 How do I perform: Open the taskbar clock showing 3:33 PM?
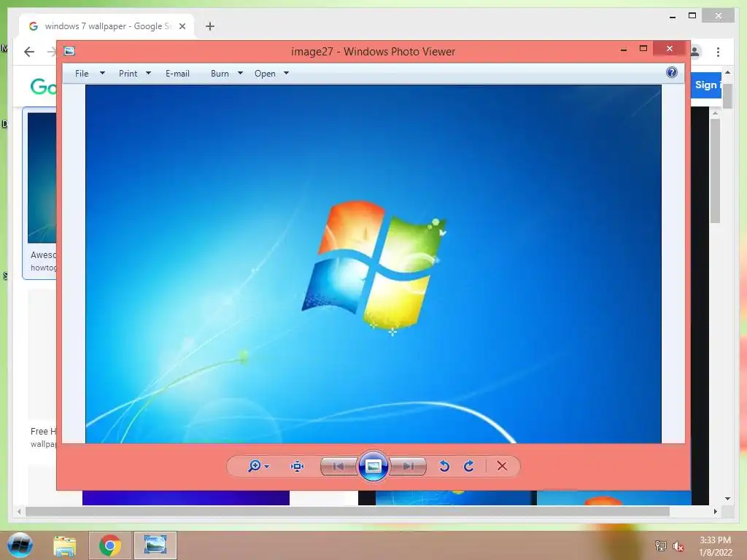click(x=715, y=546)
